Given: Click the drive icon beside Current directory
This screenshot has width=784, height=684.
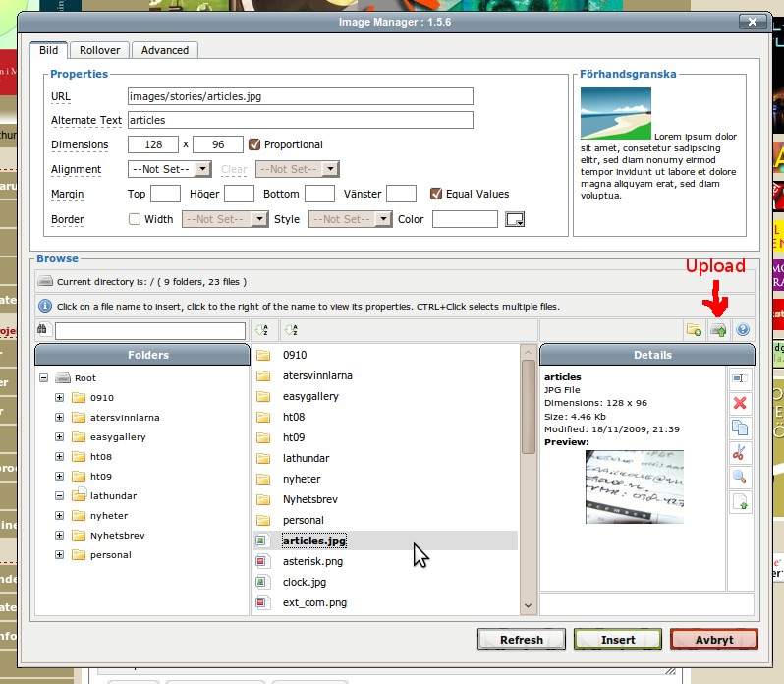Looking at the screenshot, I should point(45,281).
